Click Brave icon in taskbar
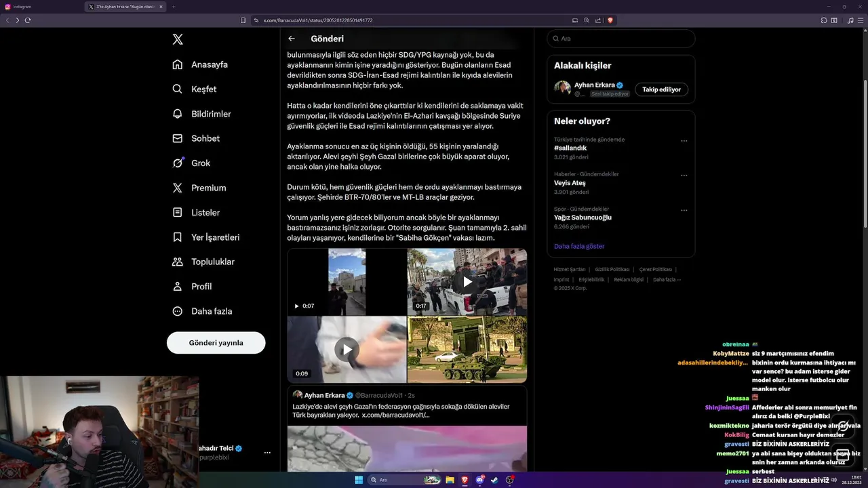This screenshot has width=868, height=488. tap(465, 480)
